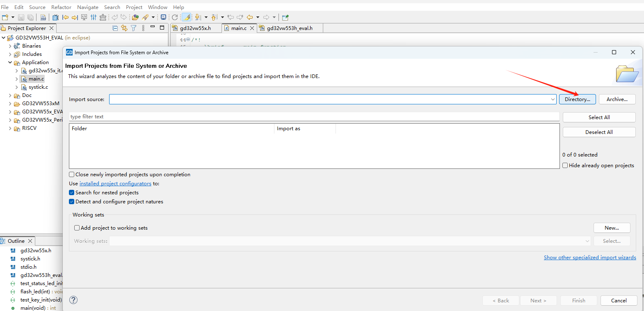644x311 pixels.
Task: Open the dialog help question mark icon
Action: (73, 300)
